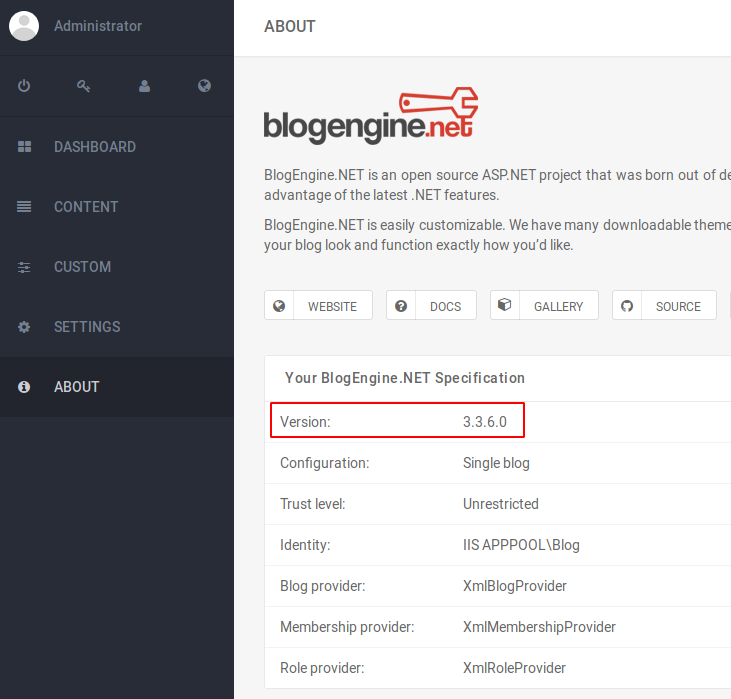Click the Settings gear icon
Image resolution: width=731 pixels, height=699 pixels.
point(24,327)
